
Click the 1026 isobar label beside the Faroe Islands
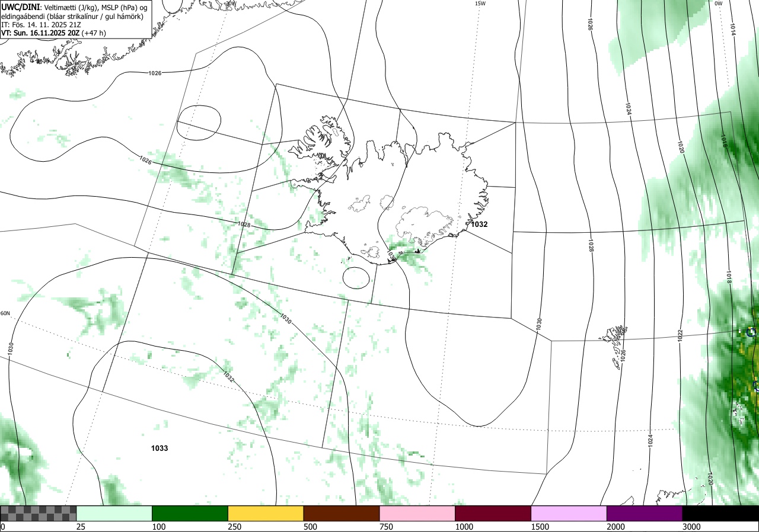(x=623, y=355)
